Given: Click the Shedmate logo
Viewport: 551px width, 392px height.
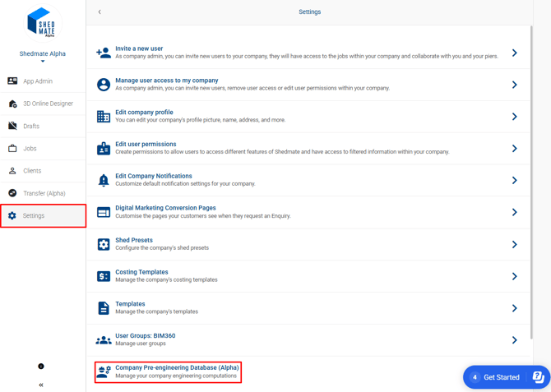Looking at the screenshot, I should 43,23.
